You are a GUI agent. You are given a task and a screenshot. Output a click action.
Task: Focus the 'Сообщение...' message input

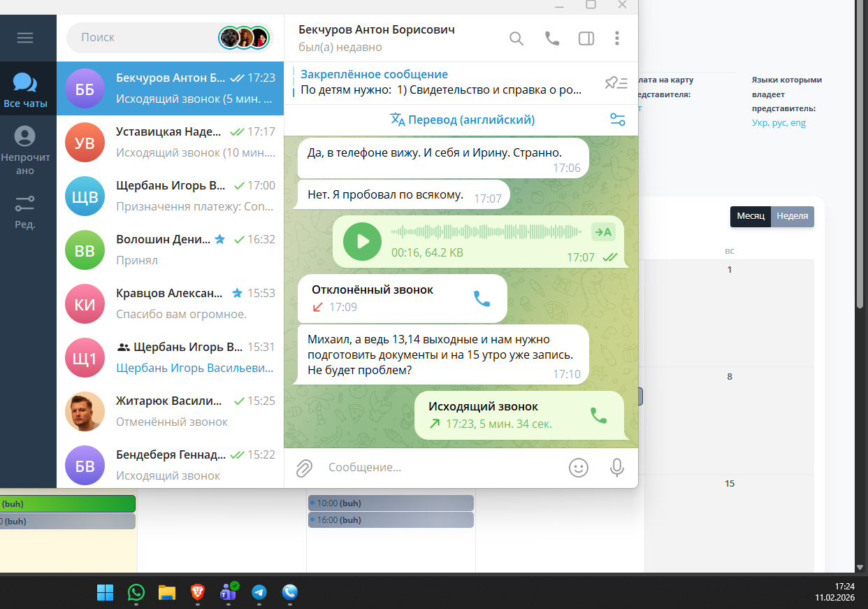(444, 467)
